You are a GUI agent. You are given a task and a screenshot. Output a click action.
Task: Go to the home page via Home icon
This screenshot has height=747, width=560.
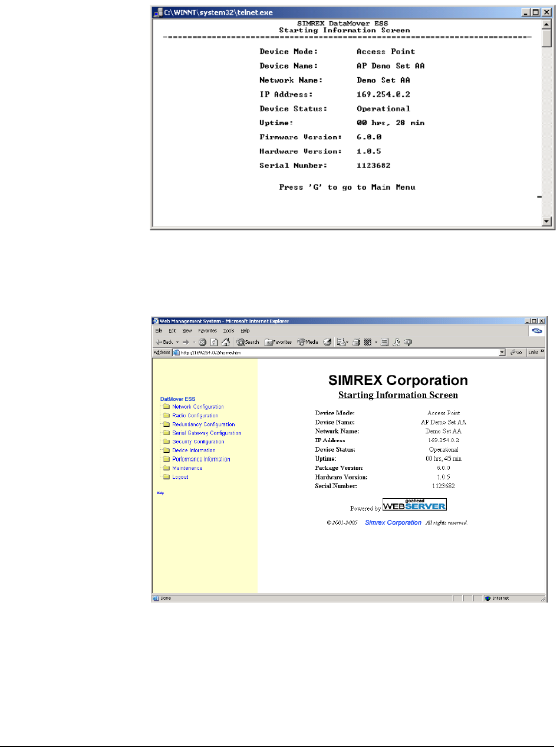click(226, 342)
